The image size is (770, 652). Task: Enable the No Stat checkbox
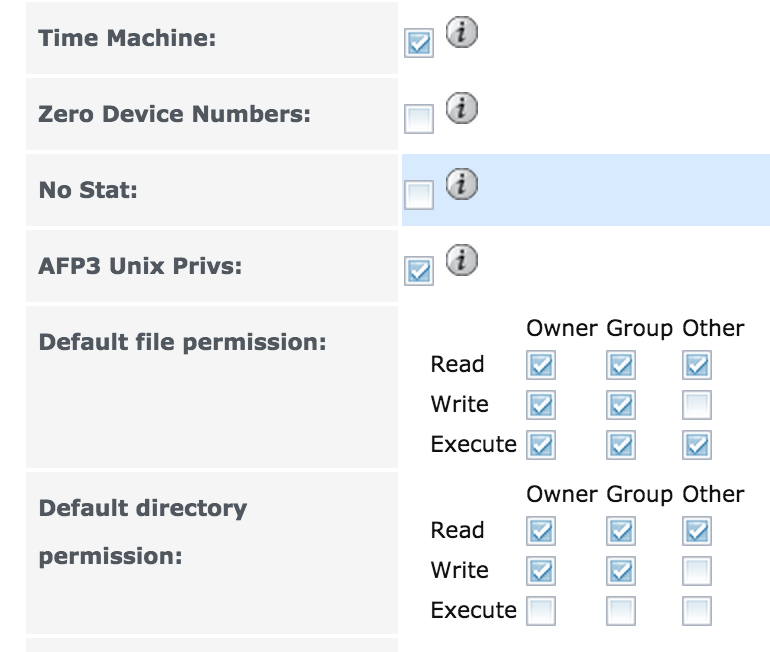(x=419, y=195)
